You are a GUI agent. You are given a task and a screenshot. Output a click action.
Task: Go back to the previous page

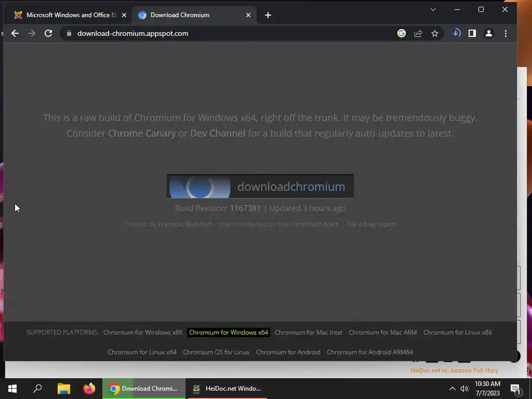tap(15, 33)
